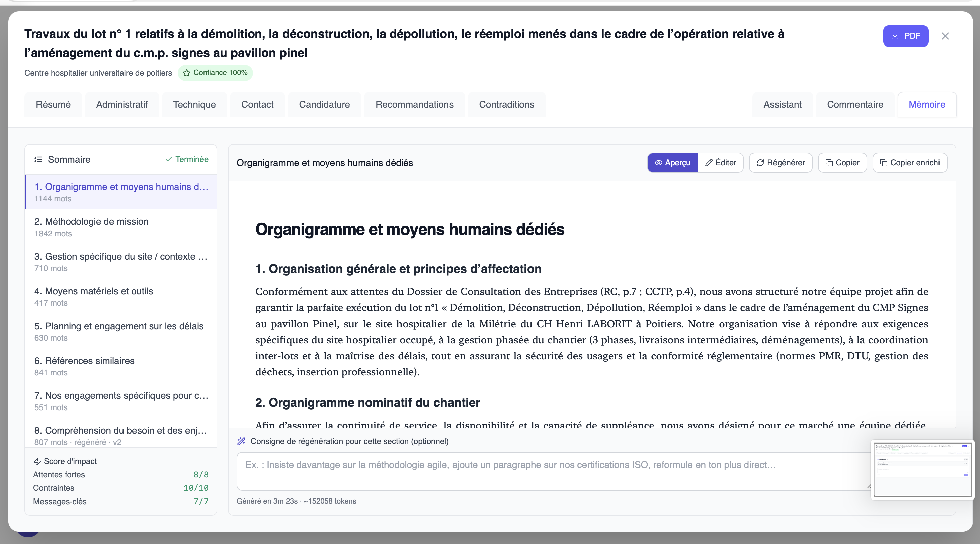Select section 4 Moyens matériels et outils
The height and width of the screenshot is (544, 980).
pyautogui.click(x=121, y=296)
